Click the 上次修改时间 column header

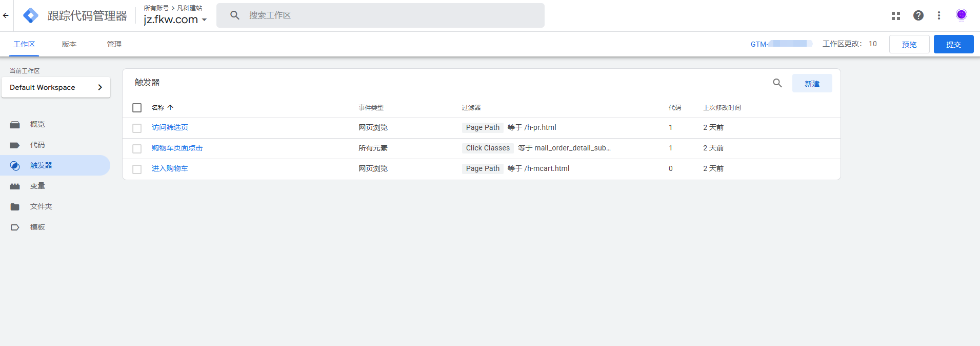coord(722,107)
